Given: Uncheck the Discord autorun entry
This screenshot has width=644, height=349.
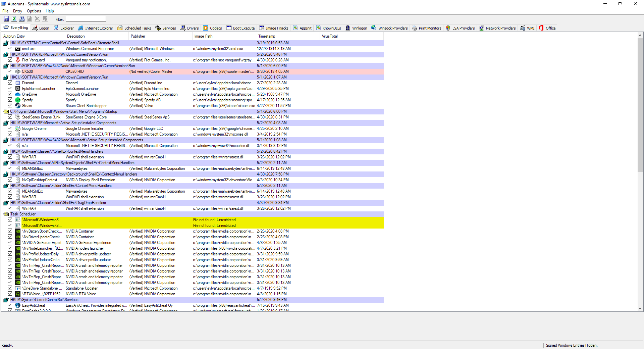Looking at the screenshot, I should tap(10, 83).
